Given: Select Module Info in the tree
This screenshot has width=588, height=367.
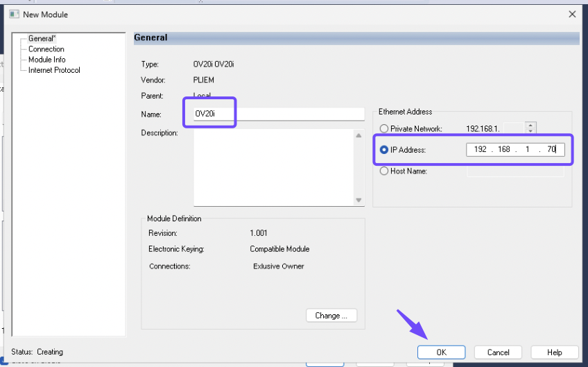Looking at the screenshot, I should tap(46, 60).
